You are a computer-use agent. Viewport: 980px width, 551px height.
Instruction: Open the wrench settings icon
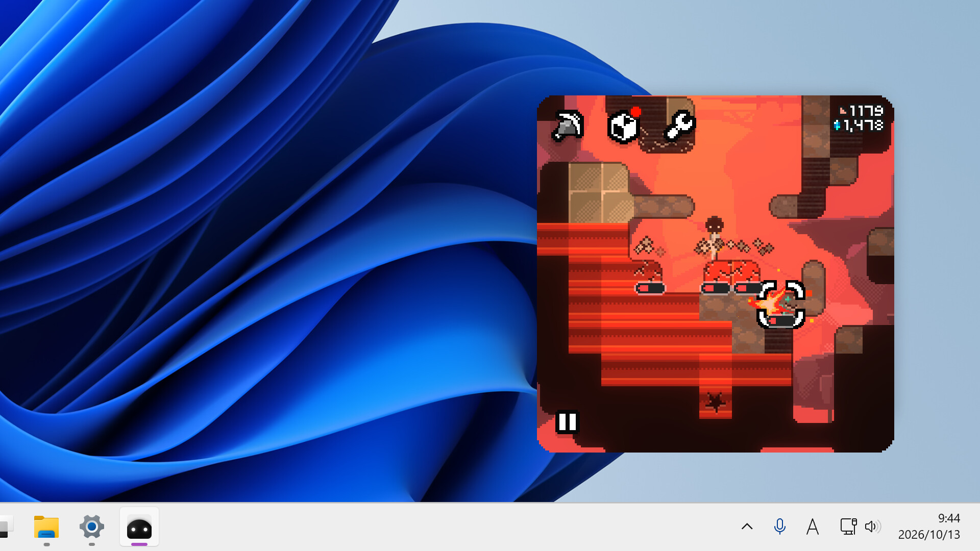coord(679,126)
